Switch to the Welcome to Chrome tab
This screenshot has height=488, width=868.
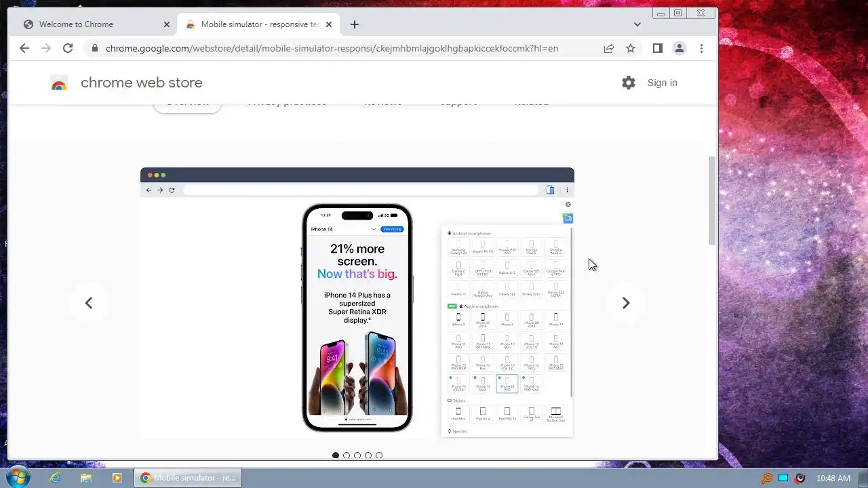[95, 24]
